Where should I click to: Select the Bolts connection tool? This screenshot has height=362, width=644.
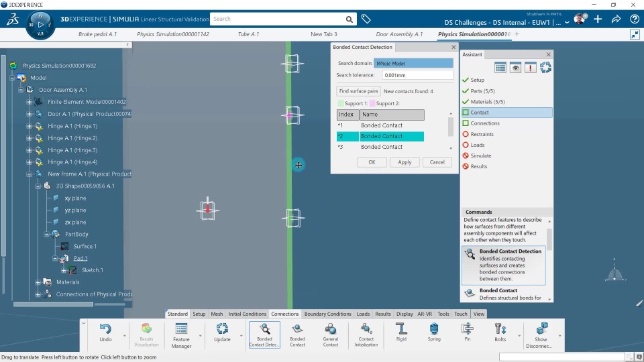500,328
